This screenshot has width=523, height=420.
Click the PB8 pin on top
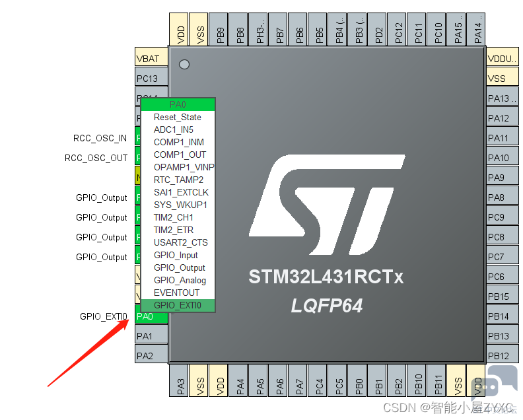click(x=238, y=29)
